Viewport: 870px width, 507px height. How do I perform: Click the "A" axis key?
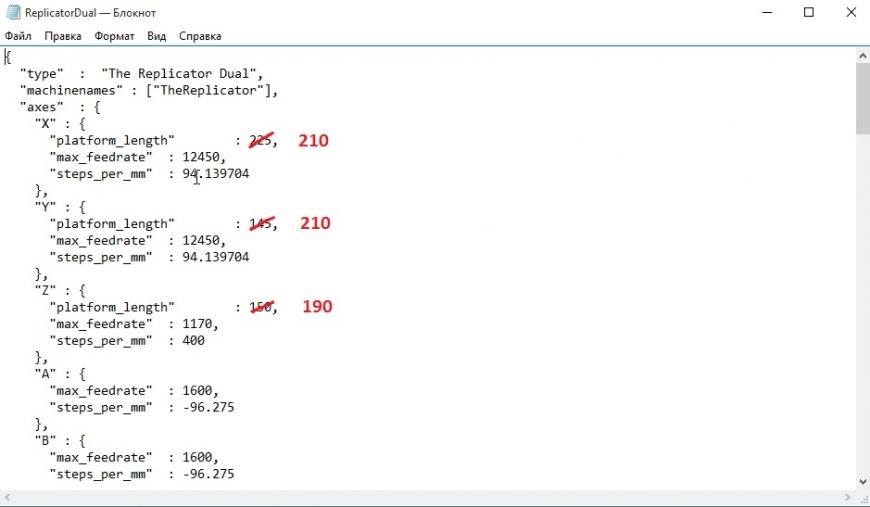click(45, 374)
